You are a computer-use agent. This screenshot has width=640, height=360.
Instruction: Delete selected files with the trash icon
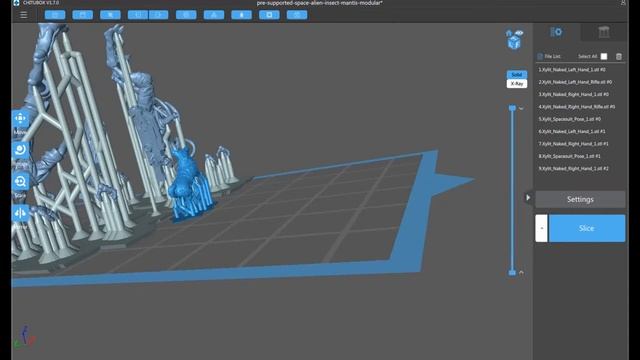(619, 56)
